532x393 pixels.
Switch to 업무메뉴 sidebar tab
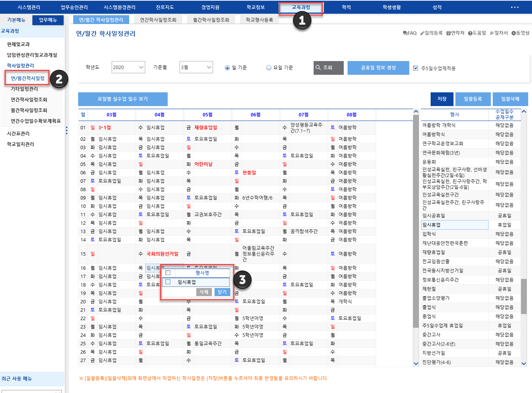48,20
